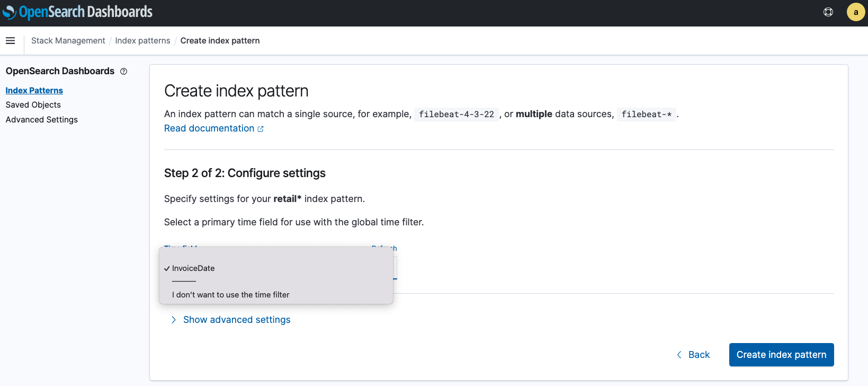Click Create index pattern breadcrumb
Viewport: 868px width, 386px height.
click(220, 41)
